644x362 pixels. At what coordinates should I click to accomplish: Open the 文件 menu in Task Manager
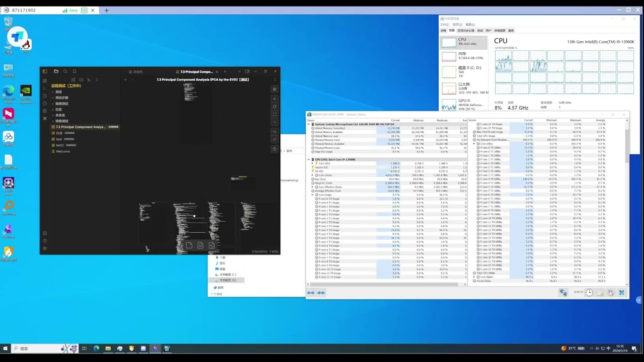[x=444, y=25]
